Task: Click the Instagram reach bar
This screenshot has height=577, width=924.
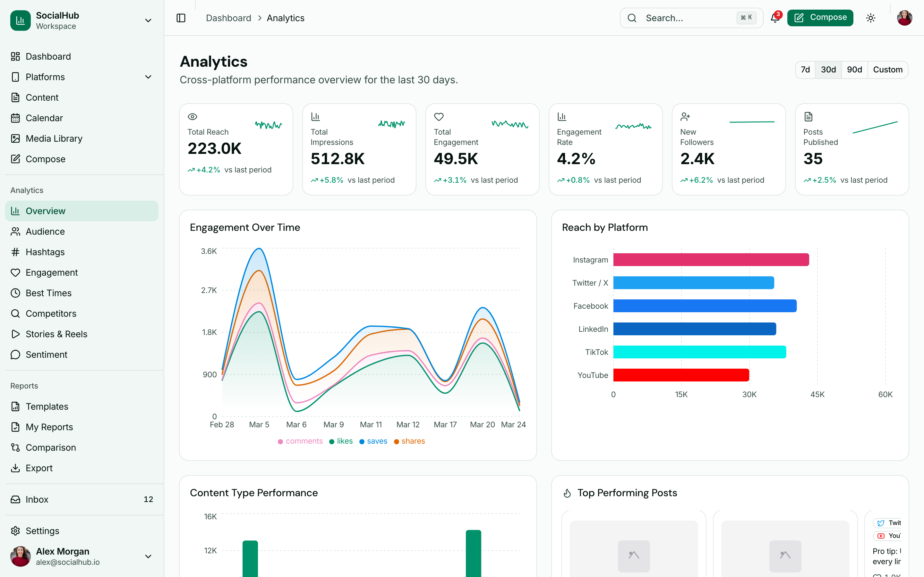Action: point(710,260)
